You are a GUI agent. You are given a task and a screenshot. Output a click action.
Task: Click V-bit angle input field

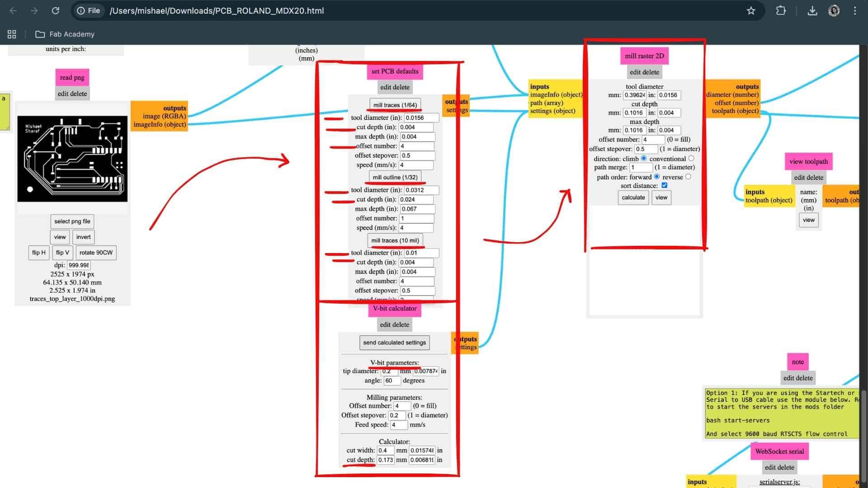[392, 380]
